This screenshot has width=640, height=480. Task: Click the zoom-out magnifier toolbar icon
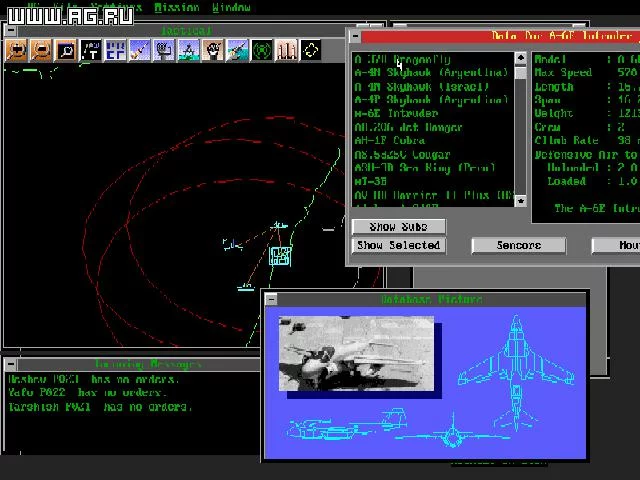[x=41, y=51]
